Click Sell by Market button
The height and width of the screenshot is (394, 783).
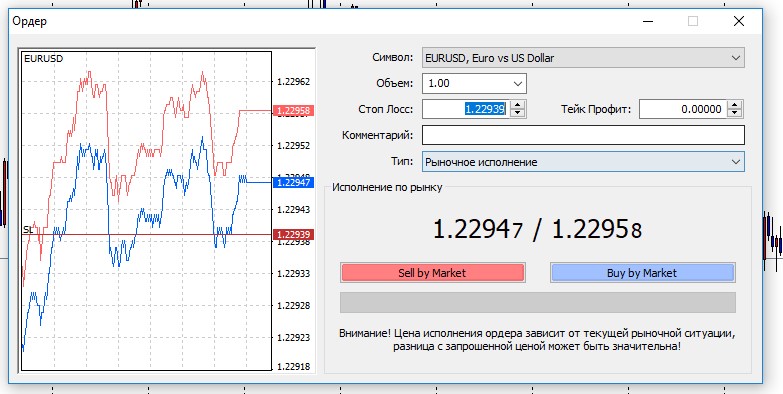tap(432, 273)
